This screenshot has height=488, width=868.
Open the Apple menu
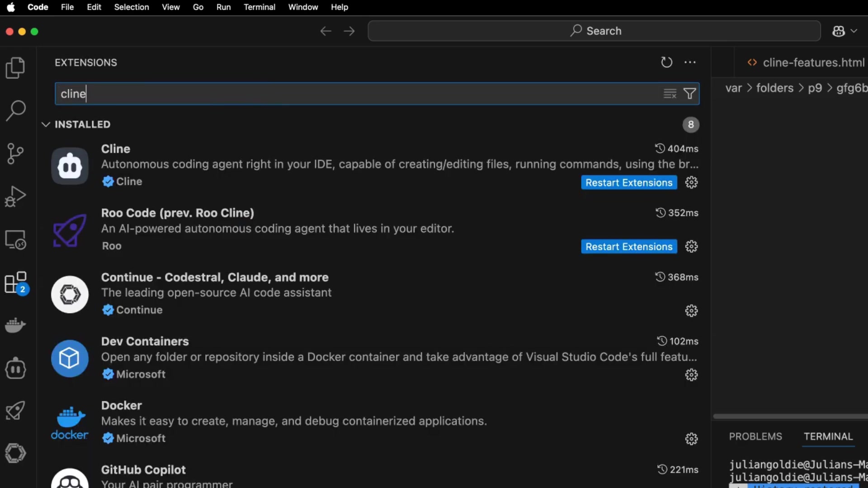pos(11,7)
